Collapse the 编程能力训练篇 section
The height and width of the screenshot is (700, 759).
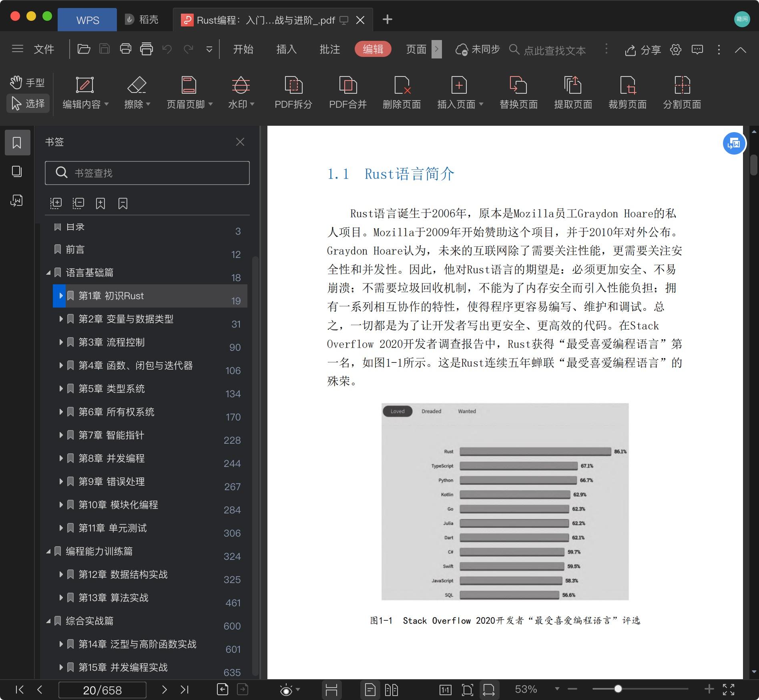48,551
